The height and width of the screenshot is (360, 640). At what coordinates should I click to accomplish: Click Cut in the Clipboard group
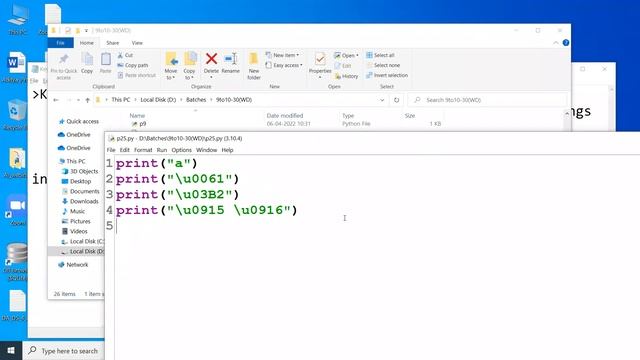(x=125, y=55)
